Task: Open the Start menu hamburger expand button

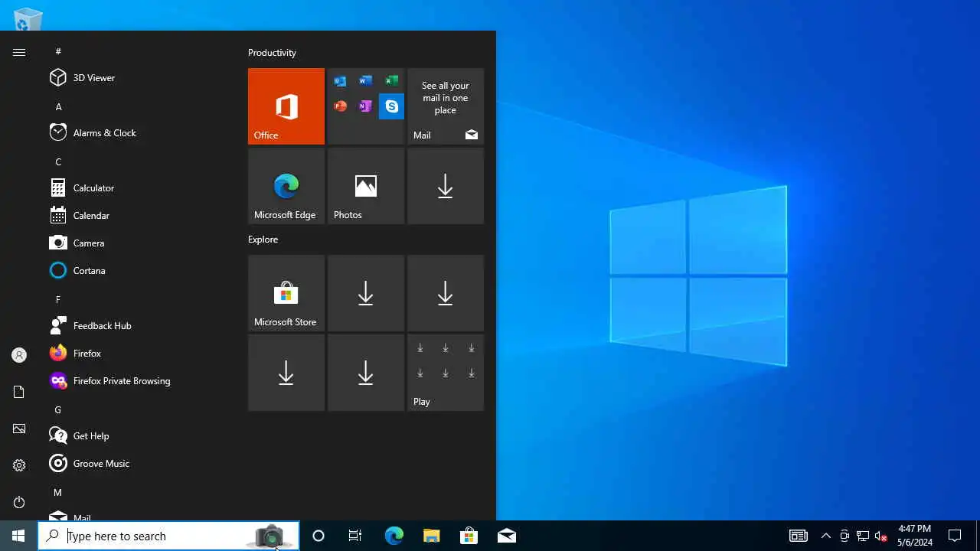Action: pyautogui.click(x=19, y=52)
